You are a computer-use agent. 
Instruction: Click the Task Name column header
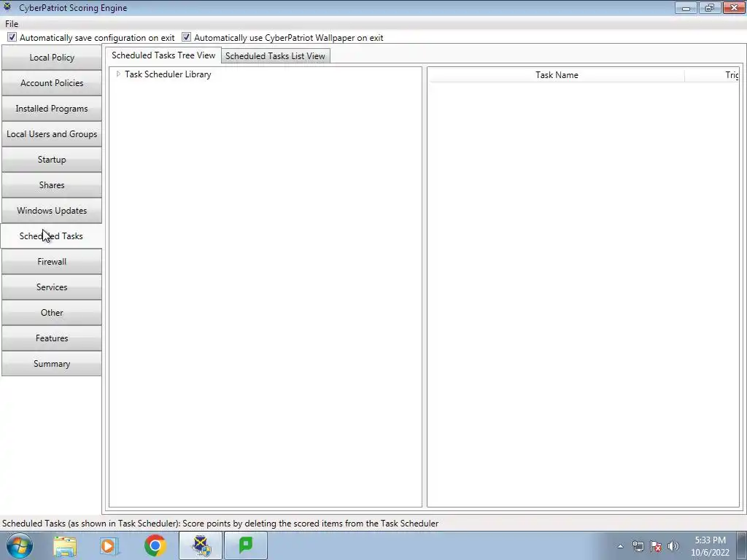557,75
